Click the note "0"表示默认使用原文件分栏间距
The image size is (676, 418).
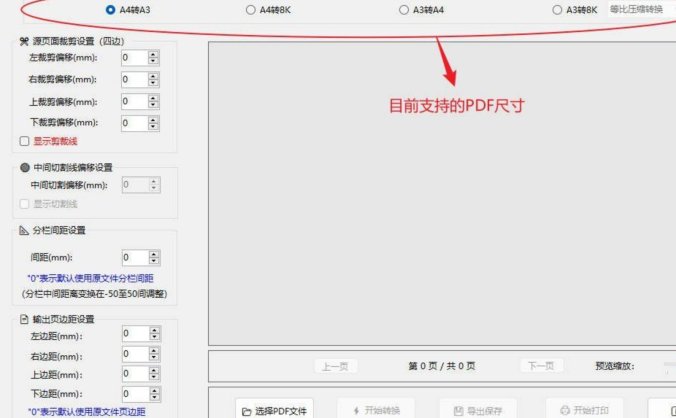[x=90, y=278]
